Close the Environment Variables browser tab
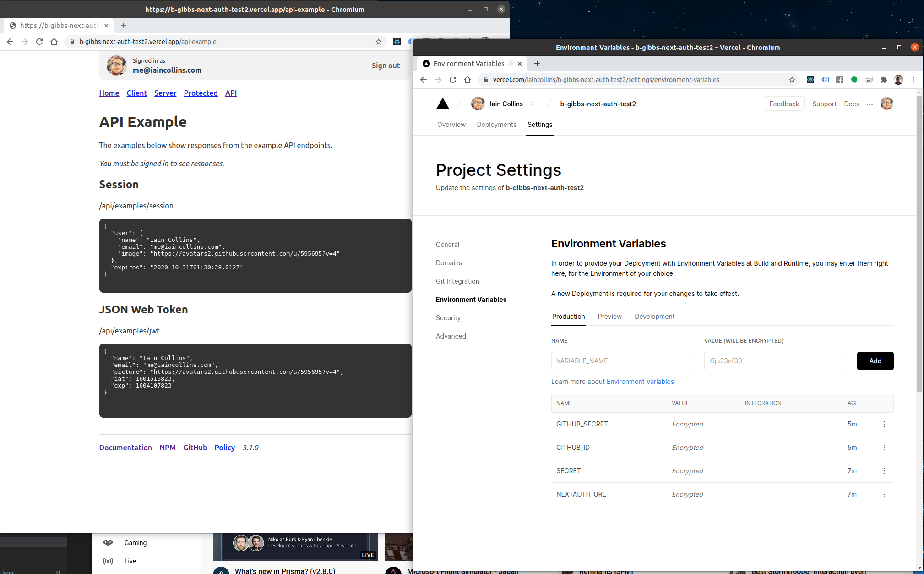This screenshot has width=924, height=574. (519, 64)
